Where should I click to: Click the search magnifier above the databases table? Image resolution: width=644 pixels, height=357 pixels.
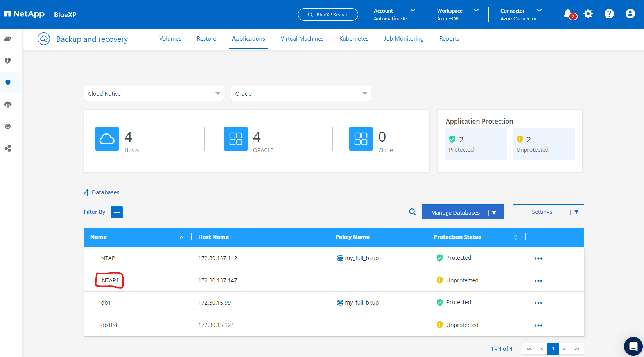(412, 212)
